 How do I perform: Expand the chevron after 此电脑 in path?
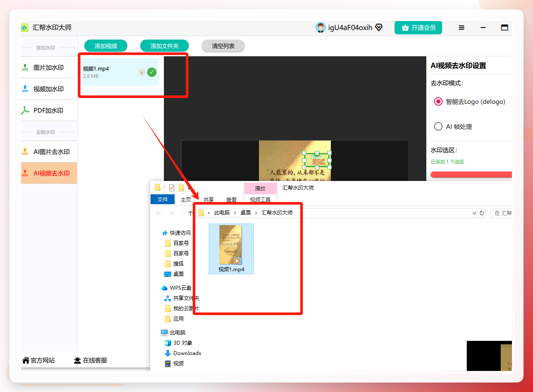click(x=235, y=213)
